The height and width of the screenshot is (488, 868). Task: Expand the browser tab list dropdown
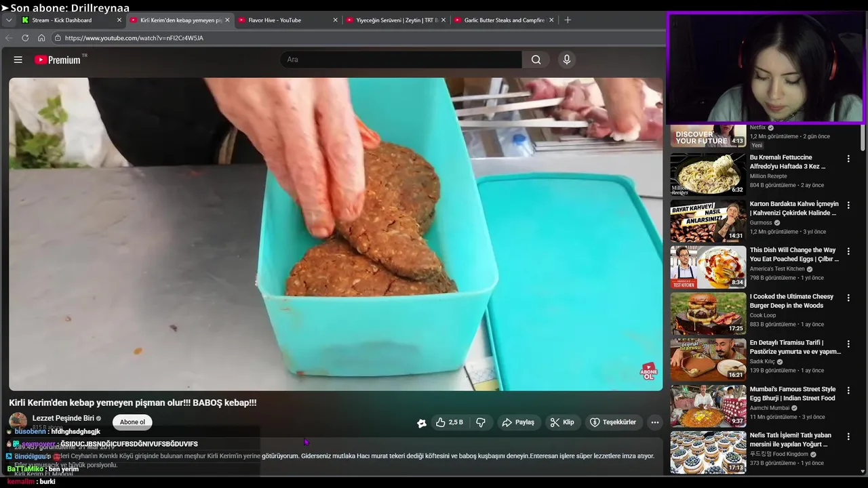9,20
